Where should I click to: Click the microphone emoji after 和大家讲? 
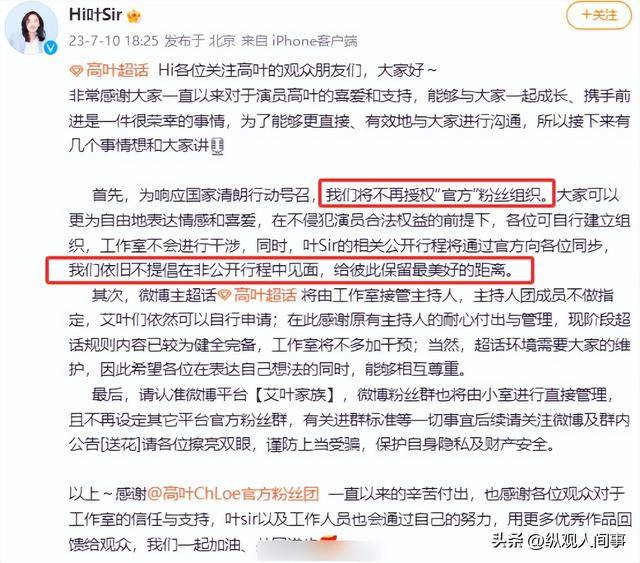point(218,146)
